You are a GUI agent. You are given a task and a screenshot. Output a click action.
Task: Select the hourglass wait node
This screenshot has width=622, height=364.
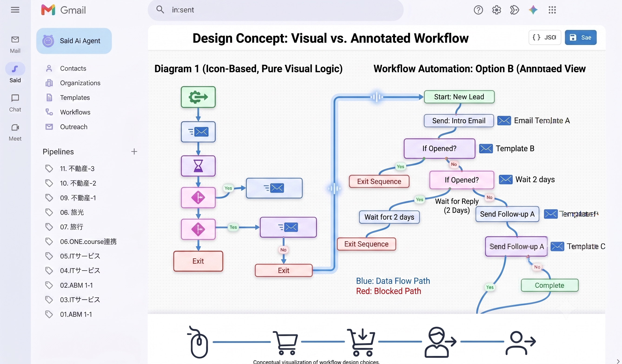[198, 166]
